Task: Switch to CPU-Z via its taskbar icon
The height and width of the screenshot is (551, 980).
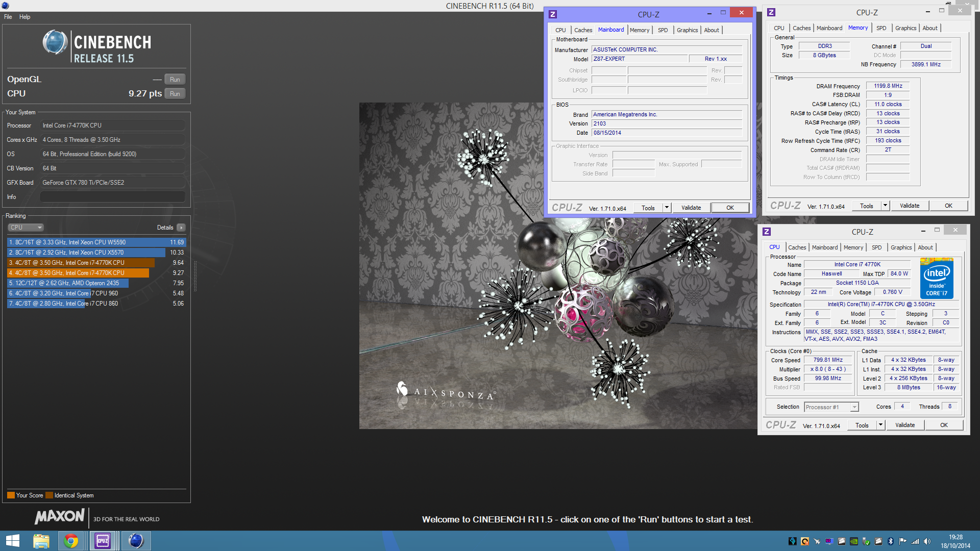Action: 103,541
